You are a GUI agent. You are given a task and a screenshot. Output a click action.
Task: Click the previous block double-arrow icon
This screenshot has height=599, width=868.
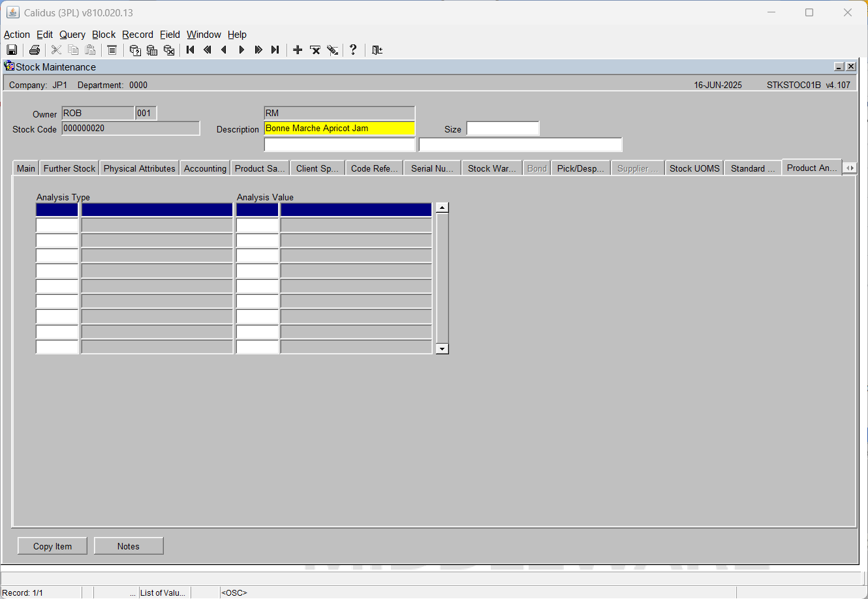208,50
